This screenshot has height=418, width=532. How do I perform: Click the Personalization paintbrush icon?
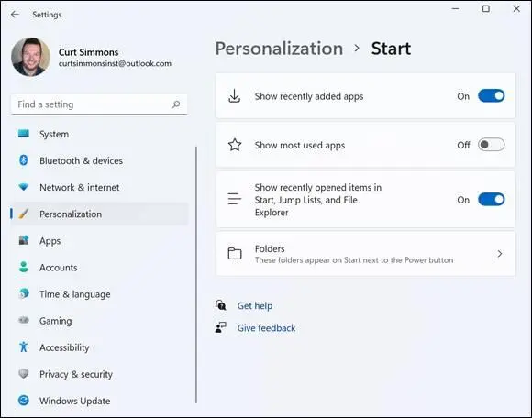pos(24,214)
